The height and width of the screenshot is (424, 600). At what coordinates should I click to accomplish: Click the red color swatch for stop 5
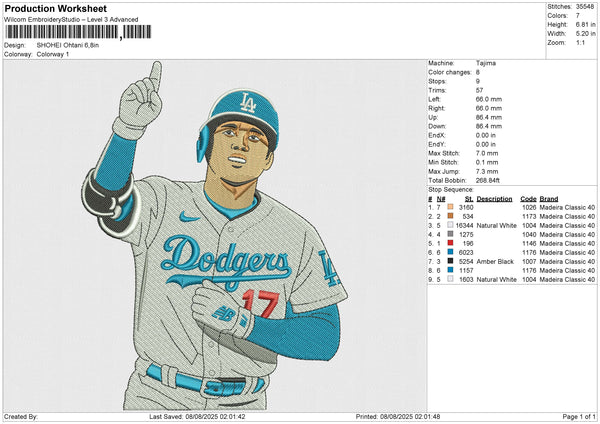[449, 243]
